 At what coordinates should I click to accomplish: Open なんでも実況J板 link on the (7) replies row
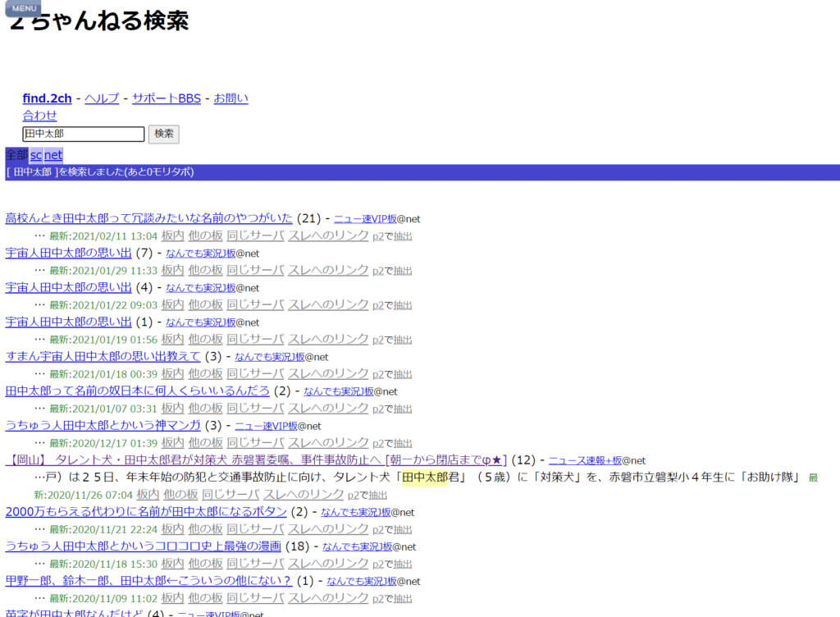200,254
